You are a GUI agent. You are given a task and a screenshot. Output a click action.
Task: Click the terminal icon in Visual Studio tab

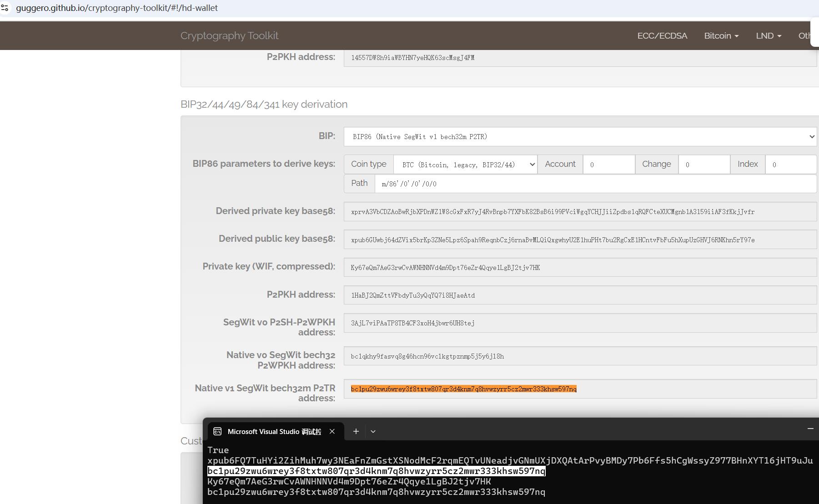[217, 431]
